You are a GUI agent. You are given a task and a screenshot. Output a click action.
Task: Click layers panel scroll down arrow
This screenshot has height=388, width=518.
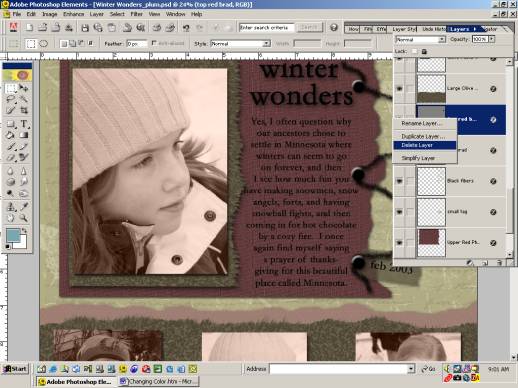[509, 255]
